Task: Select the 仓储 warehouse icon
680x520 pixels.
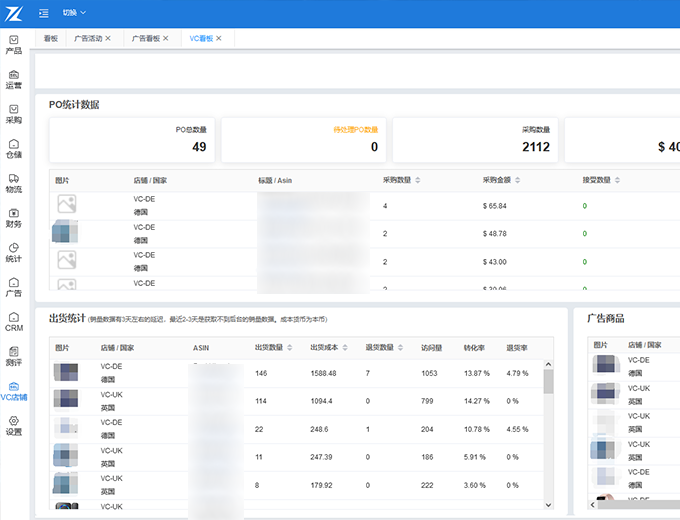Action: pyautogui.click(x=13, y=148)
